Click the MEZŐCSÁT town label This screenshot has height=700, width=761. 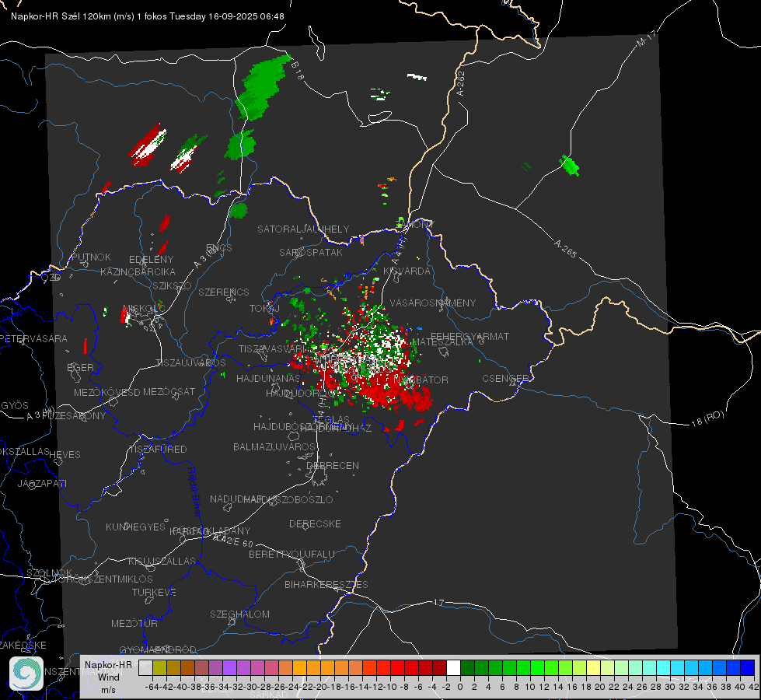coord(169,391)
